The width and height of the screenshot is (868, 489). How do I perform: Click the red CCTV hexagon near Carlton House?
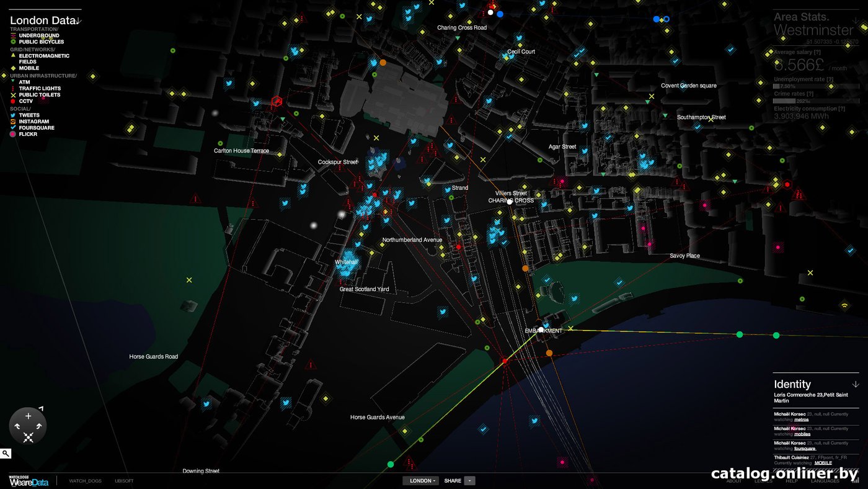tap(277, 102)
